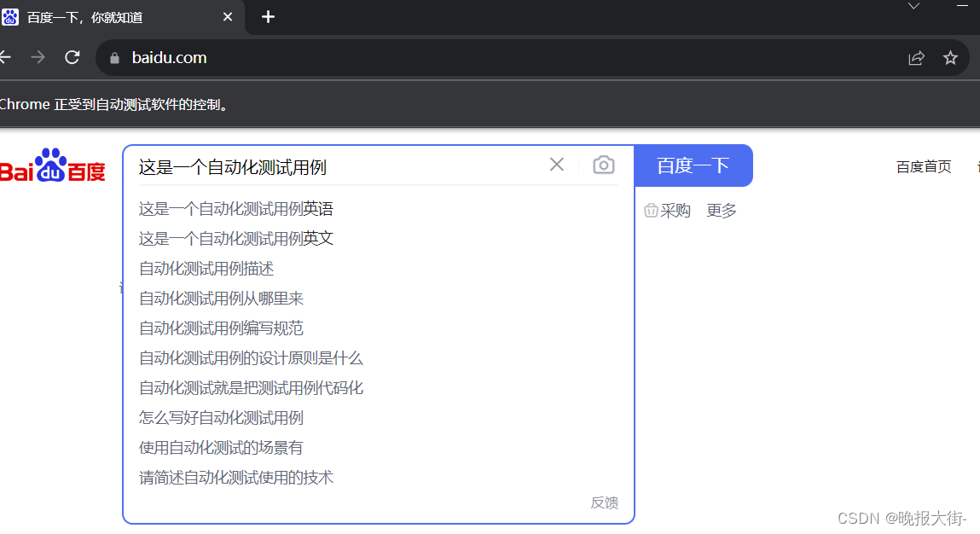Click the 采购 shopping bag icon
Viewport: 980px width, 534px height.
tap(651, 210)
